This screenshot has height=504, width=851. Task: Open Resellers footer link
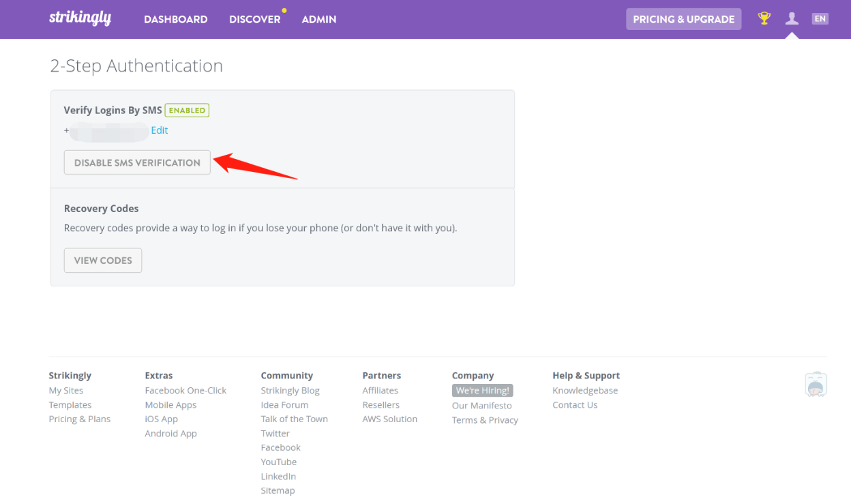381,405
